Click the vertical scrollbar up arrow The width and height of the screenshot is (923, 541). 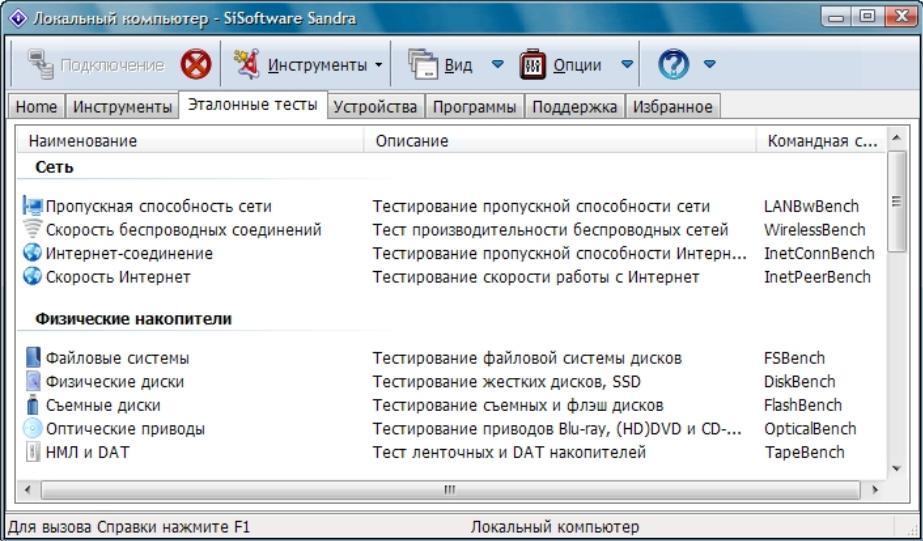(x=897, y=138)
